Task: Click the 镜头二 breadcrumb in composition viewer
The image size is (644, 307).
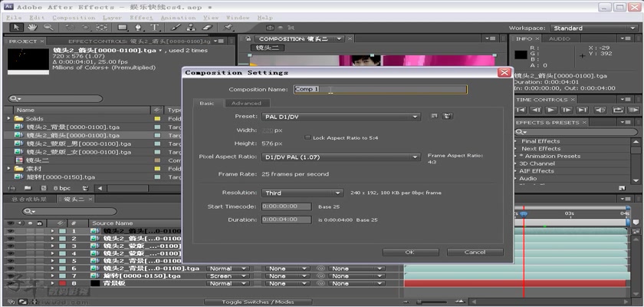Action: click(268, 48)
